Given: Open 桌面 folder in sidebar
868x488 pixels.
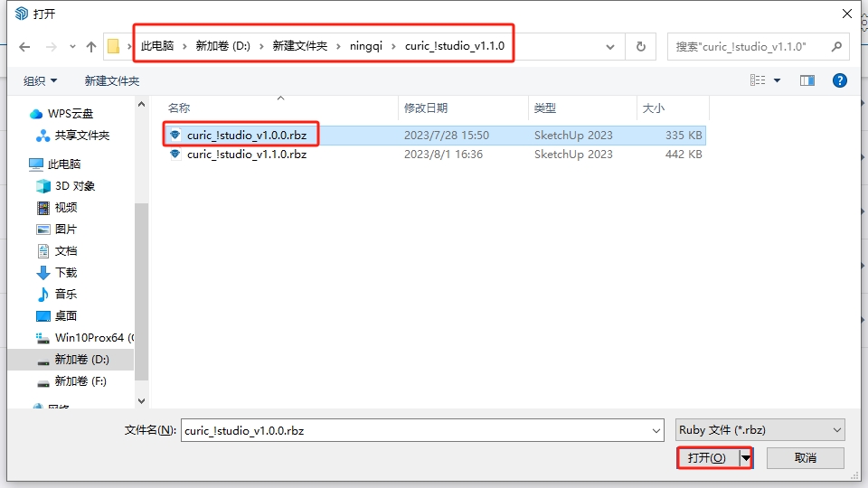Looking at the screenshot, I should tap(66, 316).
